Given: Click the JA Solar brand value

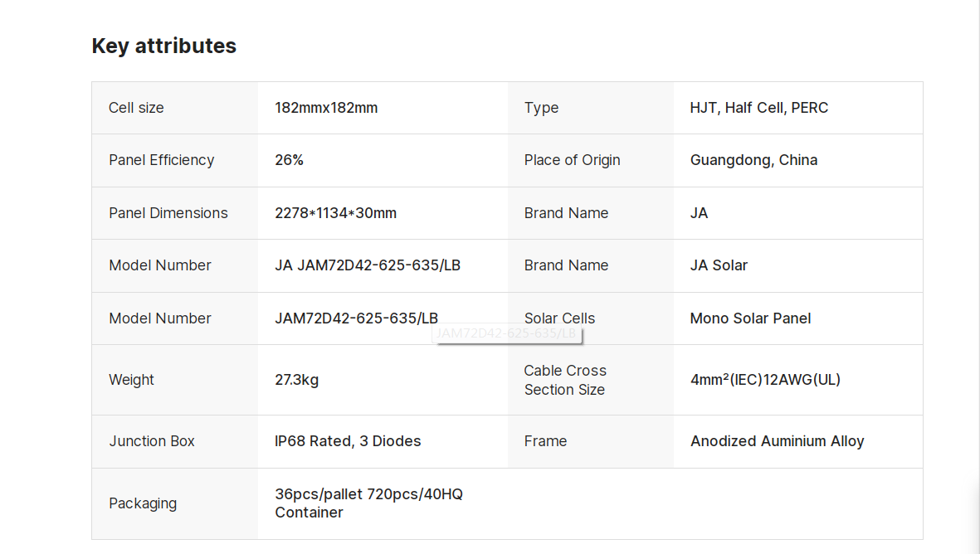Looking at the screenshot, I should [x=719, y=265].
